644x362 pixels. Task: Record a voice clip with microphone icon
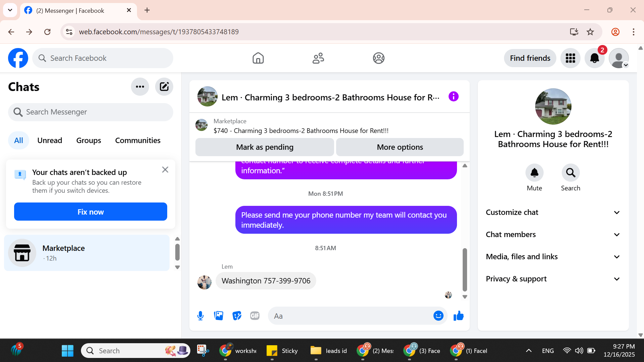point(200,316)
